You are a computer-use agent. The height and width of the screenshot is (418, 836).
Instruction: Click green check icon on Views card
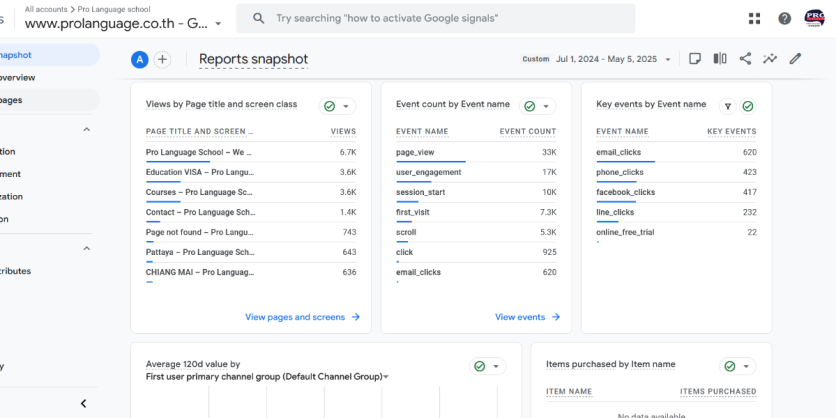(x=329, y=107)
